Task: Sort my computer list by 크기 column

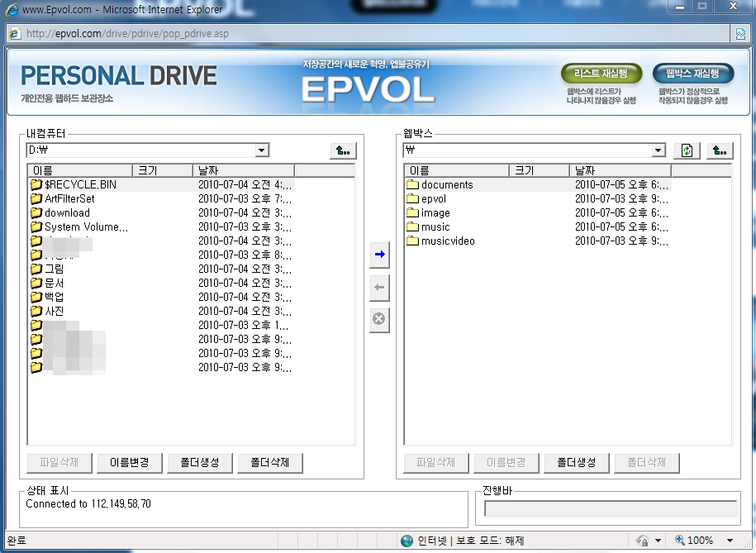Action: pos(163,170)
